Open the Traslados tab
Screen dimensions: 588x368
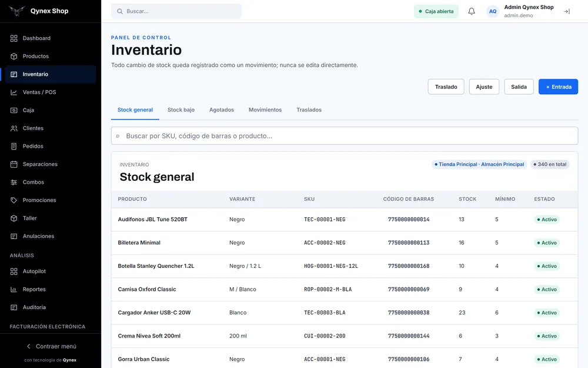tap(309, 110)
